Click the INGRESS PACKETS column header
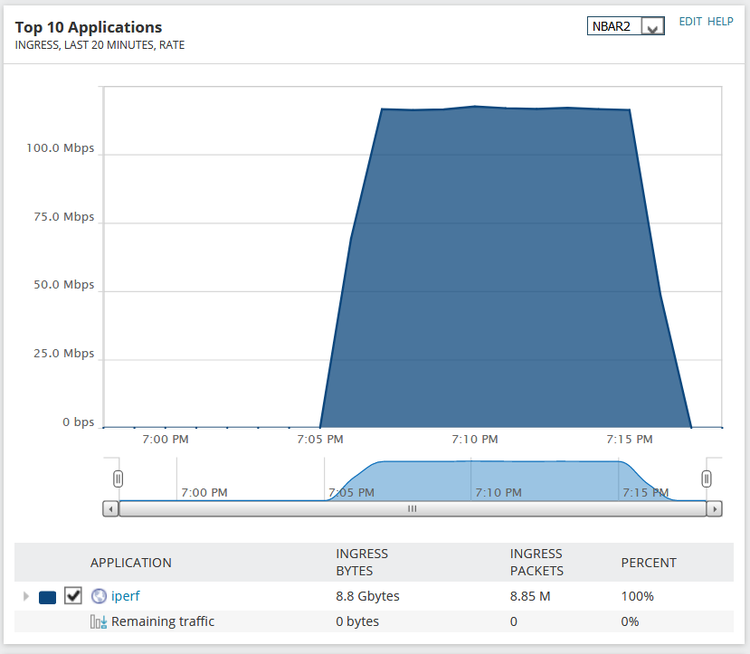The image size is (750, 654). coord(537,562)
